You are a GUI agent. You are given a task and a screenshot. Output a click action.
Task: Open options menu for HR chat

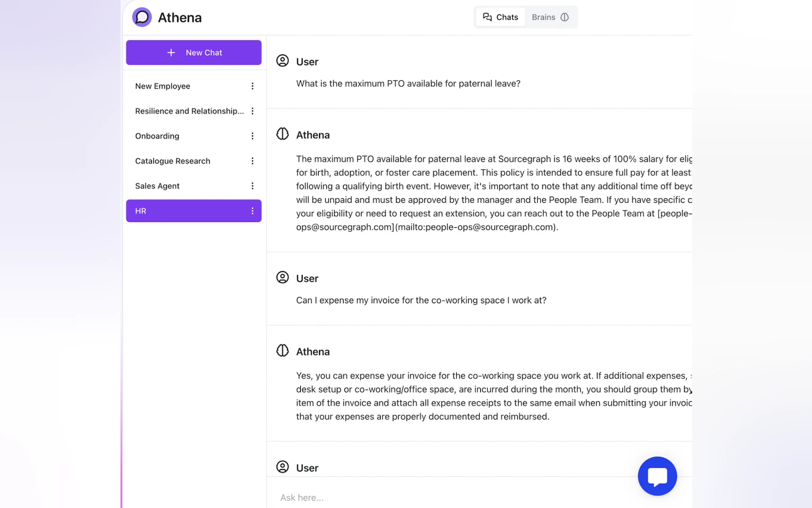[x=253, y=211]
